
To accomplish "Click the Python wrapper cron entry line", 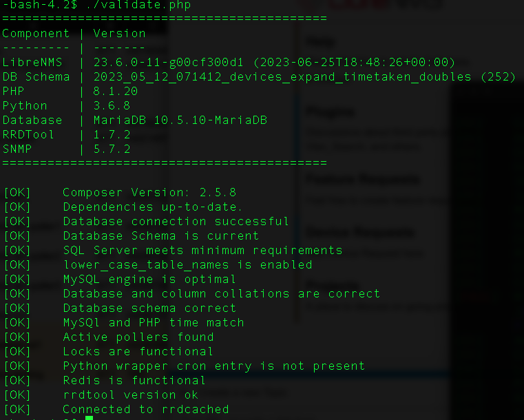I will point(213,366).
